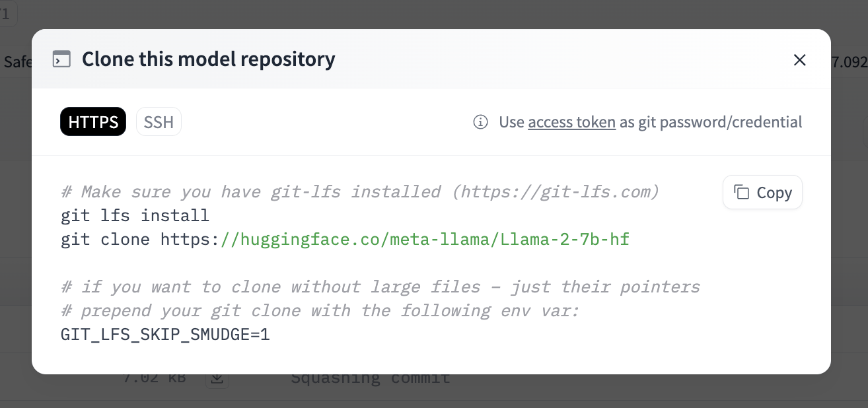Open the access token link
This screenshot has width=868, height=408.
click(572, 122)
